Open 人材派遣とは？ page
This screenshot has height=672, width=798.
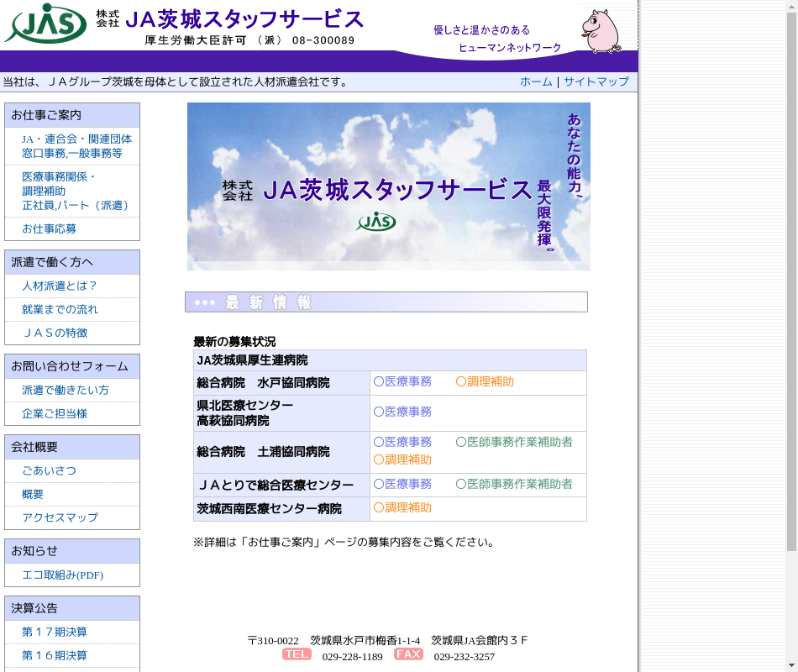point(60,286)
